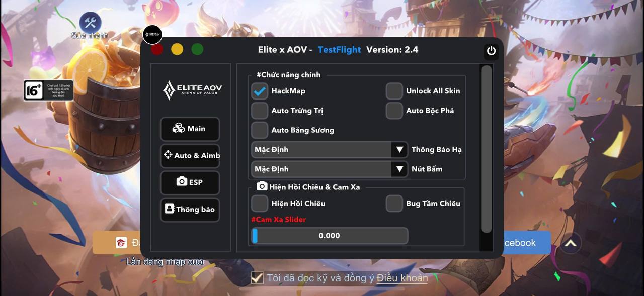
Task: Click the Elite AOV floating logo bubble
Action: [153, 35]
